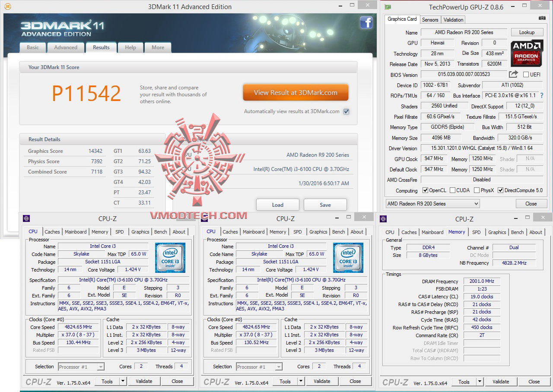Click the Close button in GPU-Z
The image size is (553, 392).
point(531,204)
